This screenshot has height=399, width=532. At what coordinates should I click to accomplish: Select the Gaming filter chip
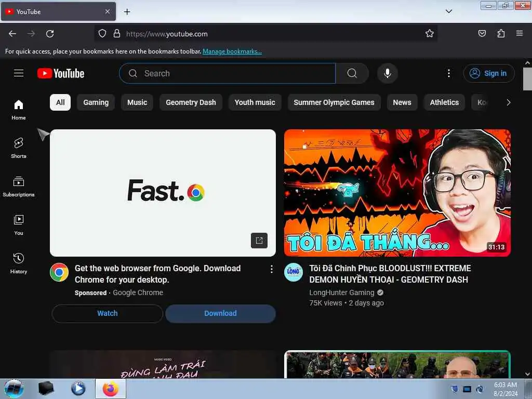pos(96,102)
